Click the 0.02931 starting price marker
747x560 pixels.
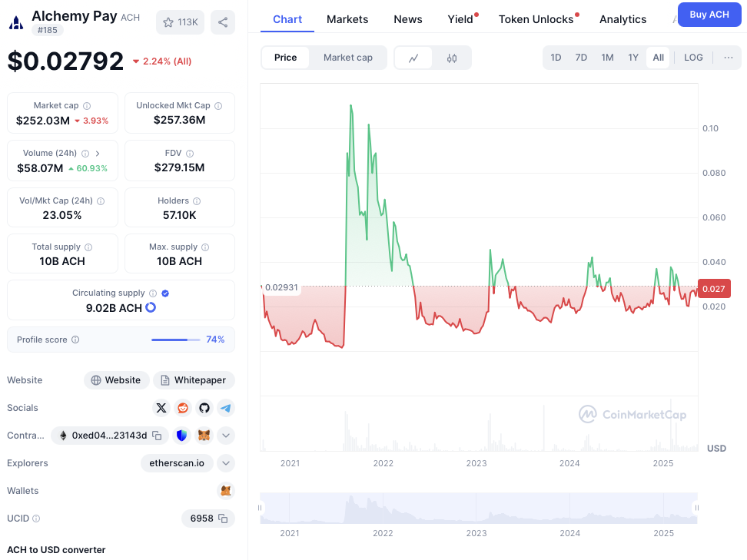281,287
